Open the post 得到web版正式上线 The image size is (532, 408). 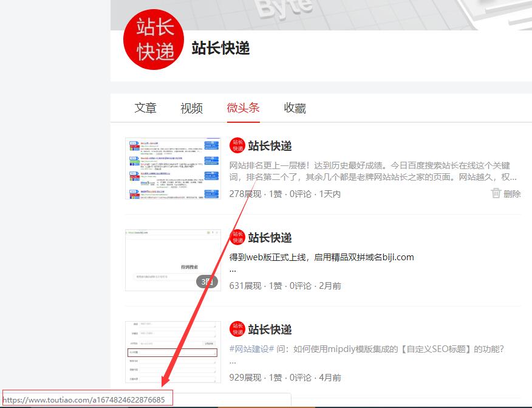pyautogui.click(x=322, y=257)
